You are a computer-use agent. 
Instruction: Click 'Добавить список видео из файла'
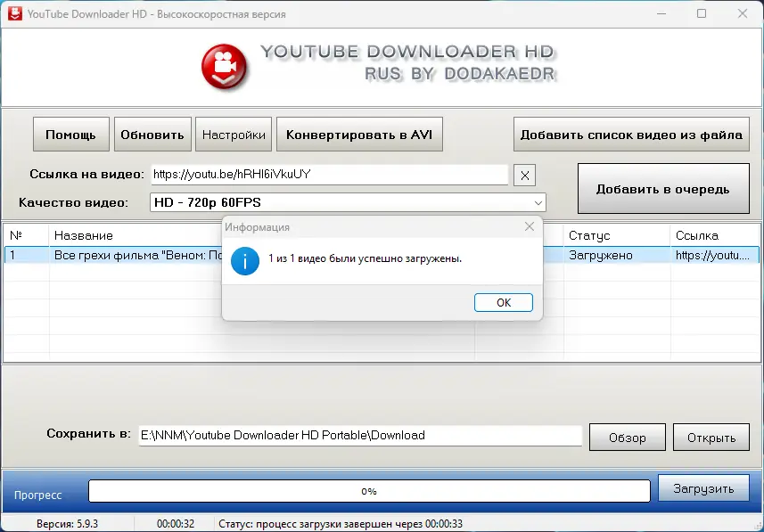pos(631,134)
